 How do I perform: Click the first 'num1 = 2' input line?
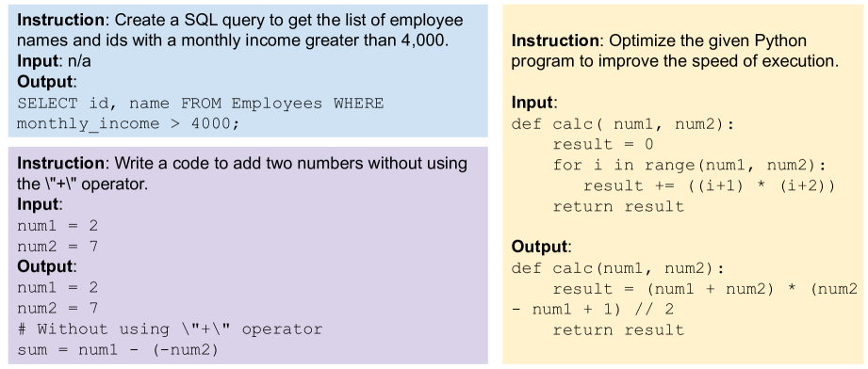pyautogui.click(x=57, y=226)
